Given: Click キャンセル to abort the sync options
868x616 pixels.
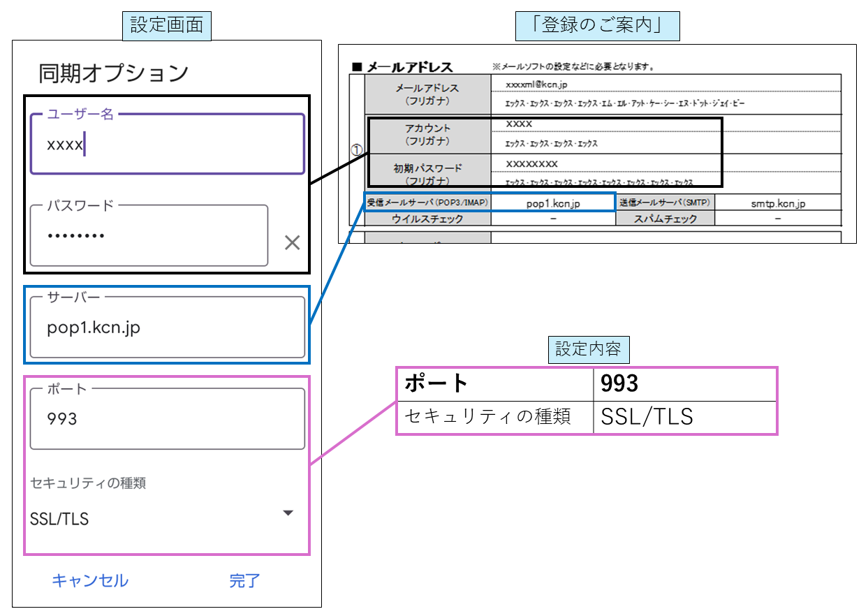Looking at the screenshot, I should point(90,580).
